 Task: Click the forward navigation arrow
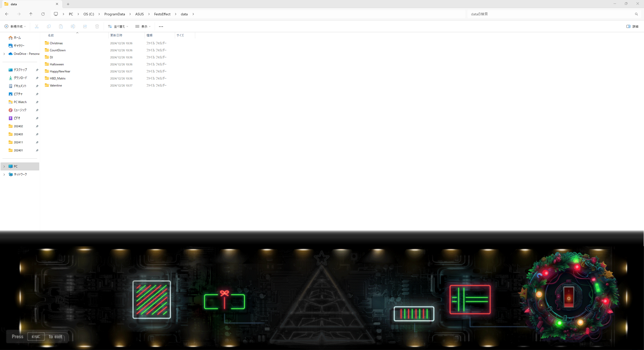(x=19, y=14)
